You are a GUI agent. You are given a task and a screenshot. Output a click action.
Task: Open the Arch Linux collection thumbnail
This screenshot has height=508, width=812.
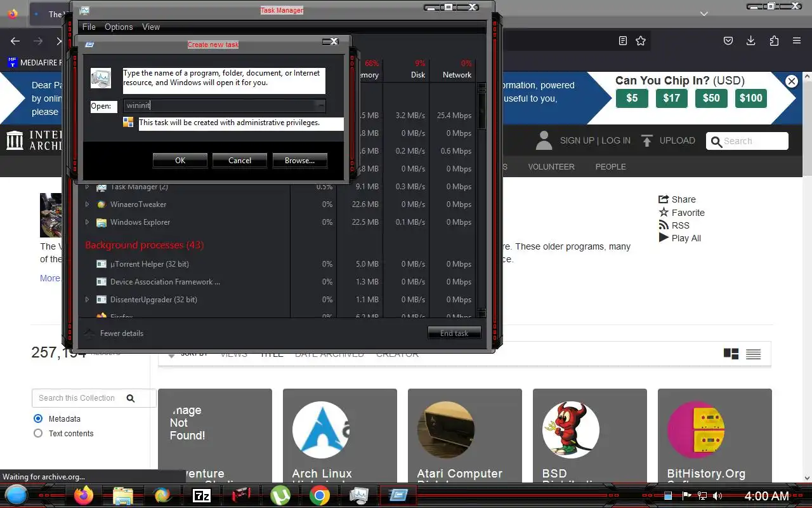point(320,430)
